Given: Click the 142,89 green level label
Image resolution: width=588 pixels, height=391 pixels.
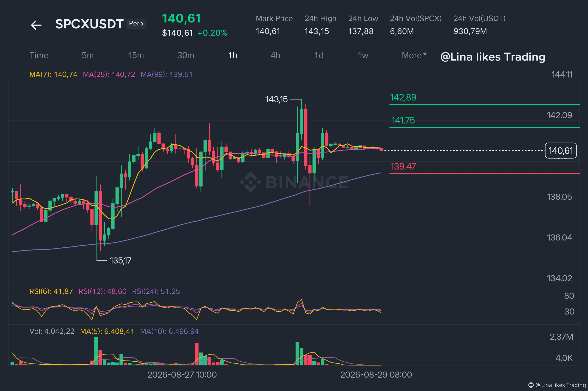Looking at the screenshot, I should click(x=403, y=97).
